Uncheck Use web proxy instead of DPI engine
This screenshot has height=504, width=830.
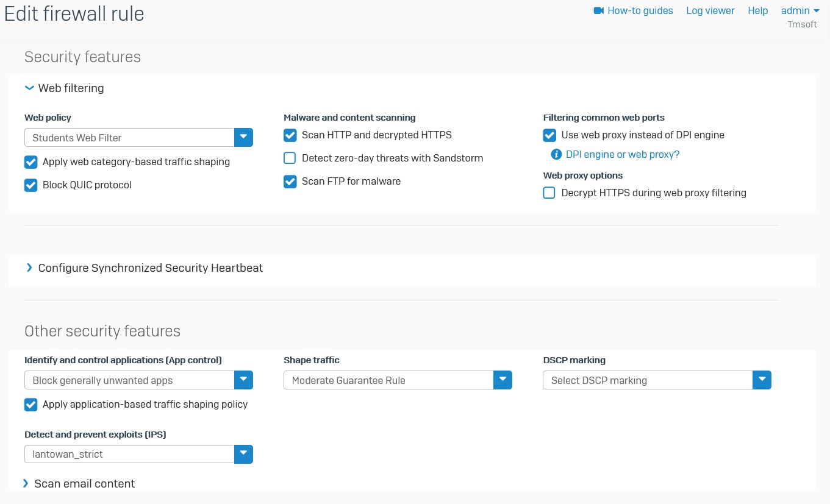click(549, 135)
